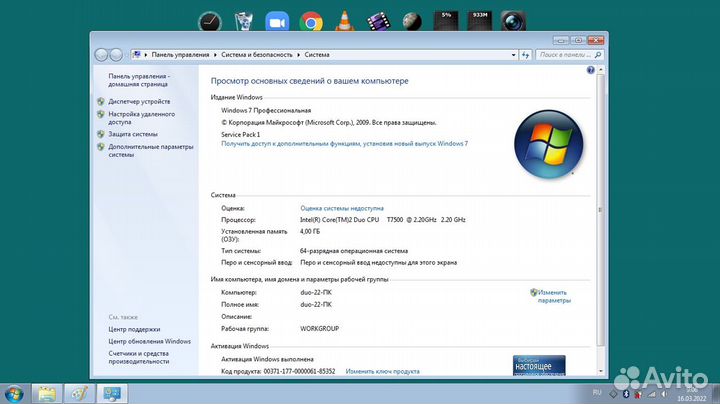Screen dimensions: 720x404
Task: Click the processor value Intel Core 2 Duo T7500
Action: pyautogui.click(x=382, y=220)
